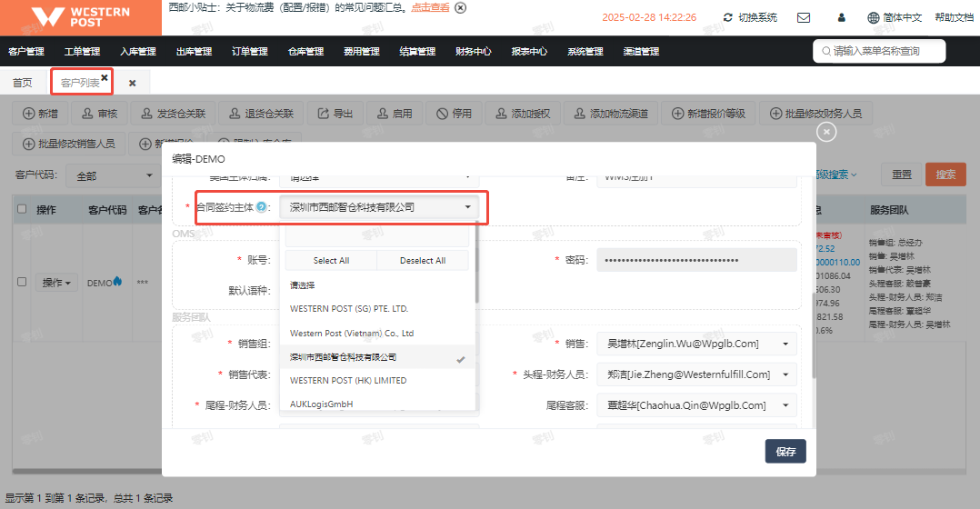Viewport: 980px width, 509px height.
Task: Close the edit dialog with the circled X
Action: point(826,132)
